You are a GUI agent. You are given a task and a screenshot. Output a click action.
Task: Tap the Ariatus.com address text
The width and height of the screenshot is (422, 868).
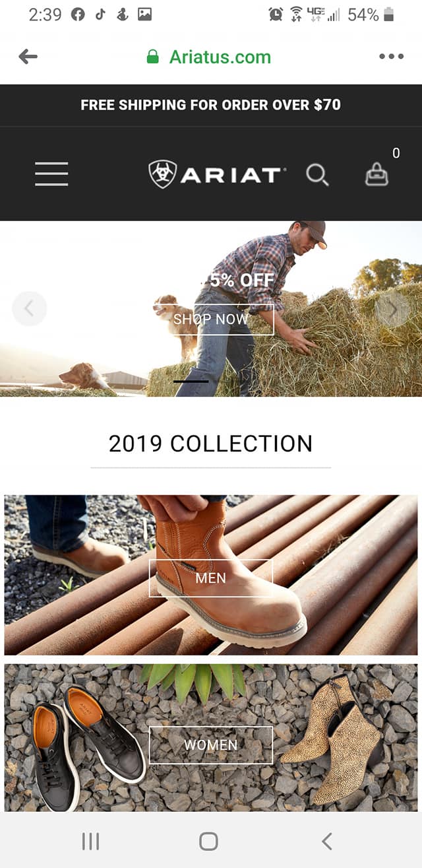[220, 57]
